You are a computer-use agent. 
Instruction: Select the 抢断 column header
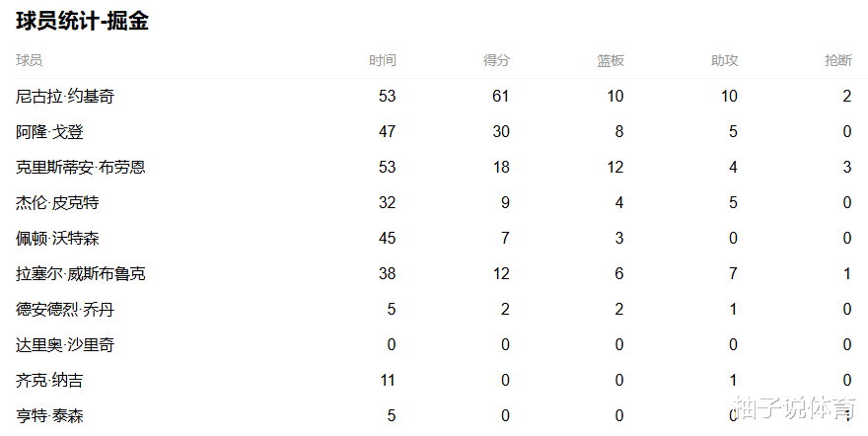click(x=837, y=60)
